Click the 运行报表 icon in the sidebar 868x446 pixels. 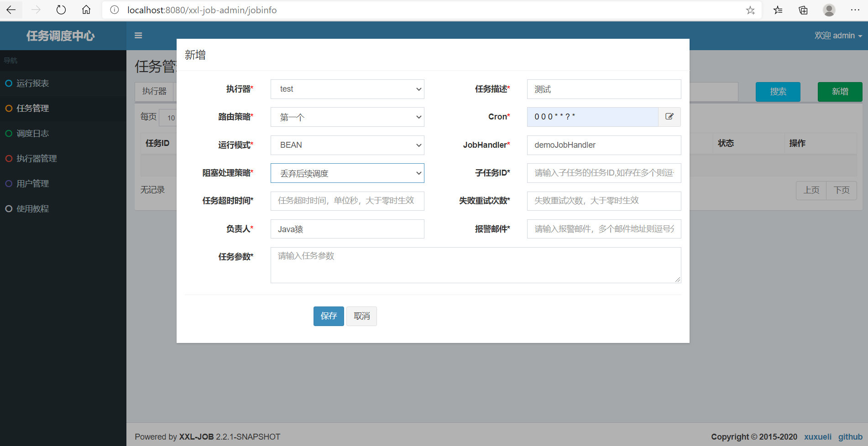pyautogui.click(x=8, y=83)
